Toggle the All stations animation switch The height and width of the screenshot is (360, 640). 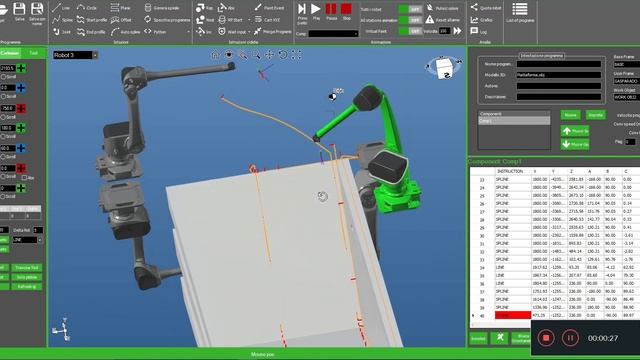point(410,20)
